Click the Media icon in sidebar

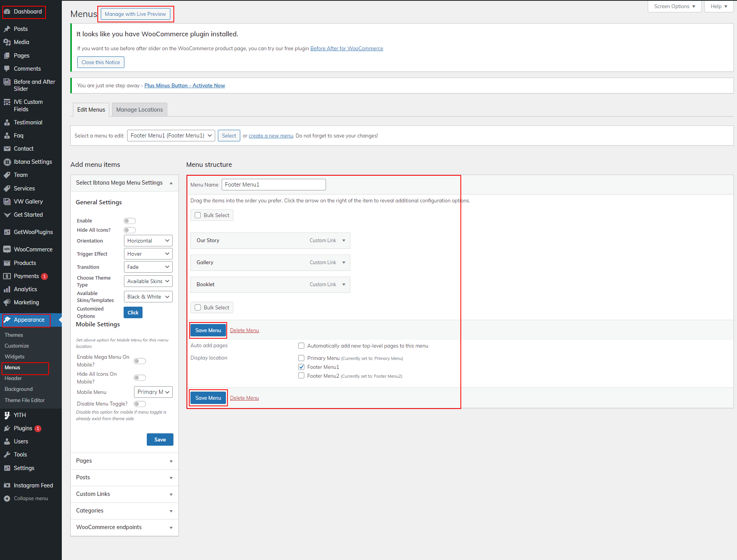point(7,42)
